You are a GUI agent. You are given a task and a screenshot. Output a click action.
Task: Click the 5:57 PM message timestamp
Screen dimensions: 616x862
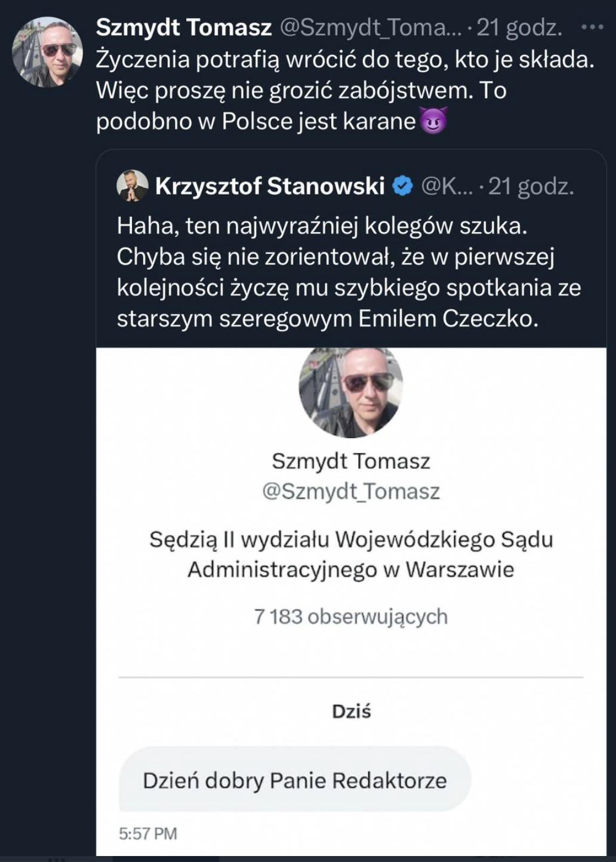click(148, 833)
